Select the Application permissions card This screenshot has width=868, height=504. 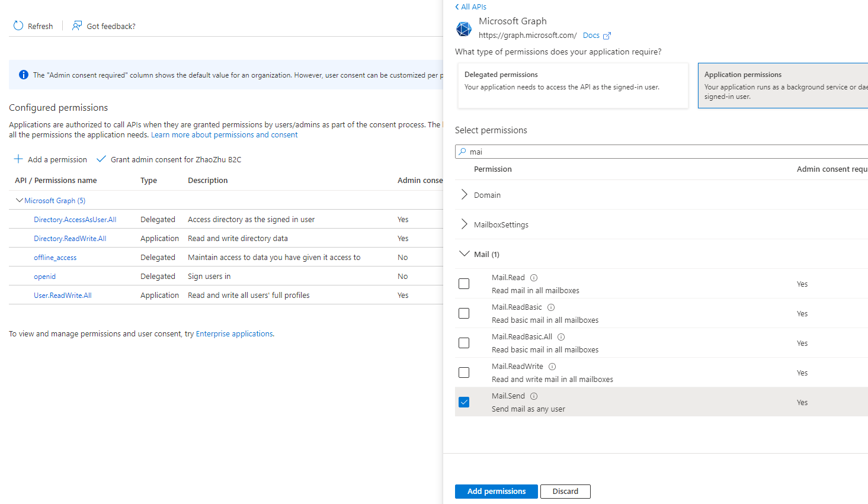click(x=782, y=85)
